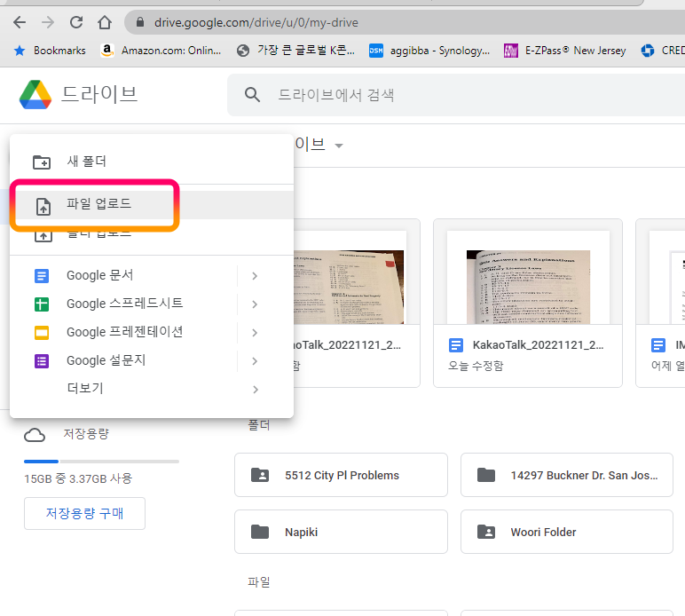Click the browser forward arrow
The width and height of the screenshot is (685, 616).
[x=48, y=22]
